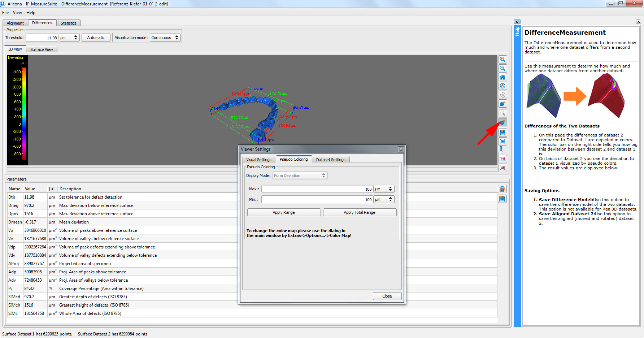Click the Alicona application icon in title bar

[x=3, y=4]
